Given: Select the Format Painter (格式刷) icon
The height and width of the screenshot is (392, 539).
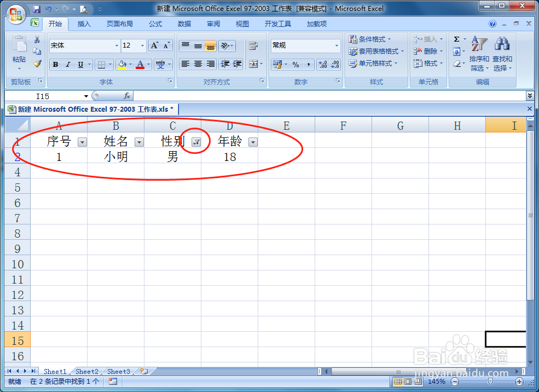Looking at the screenshot, I should tap(37, 64).
